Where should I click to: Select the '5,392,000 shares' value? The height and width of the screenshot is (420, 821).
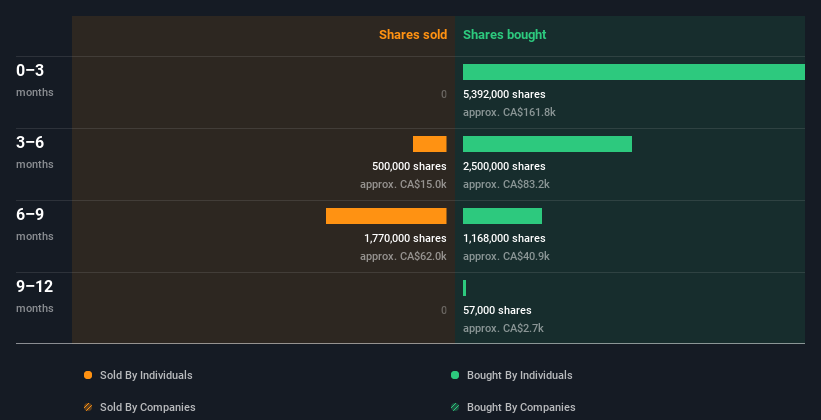pyautogui.click(x=504, y=94)
